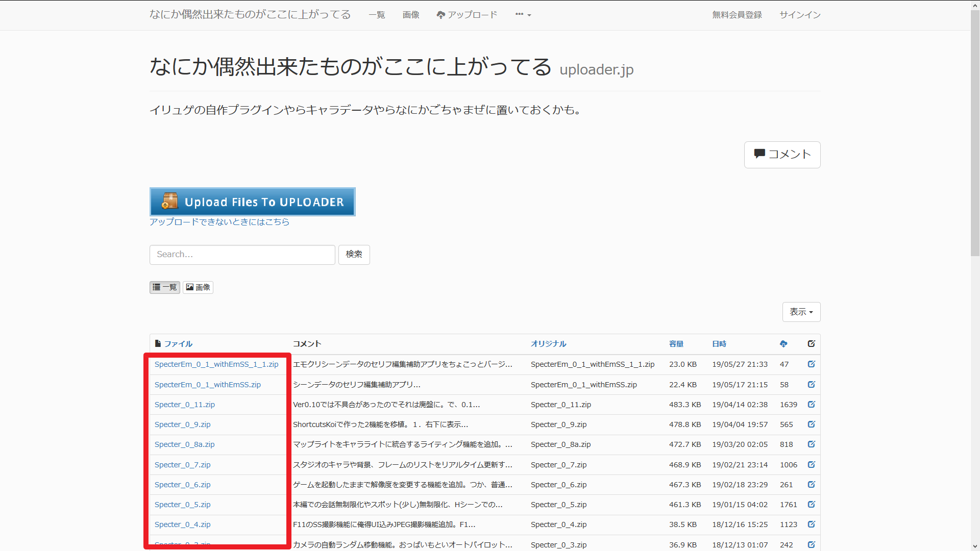Click edit icon for Specter_0_8a.zip row
This screenshot has width=980, height=551.
pos(811,444)
